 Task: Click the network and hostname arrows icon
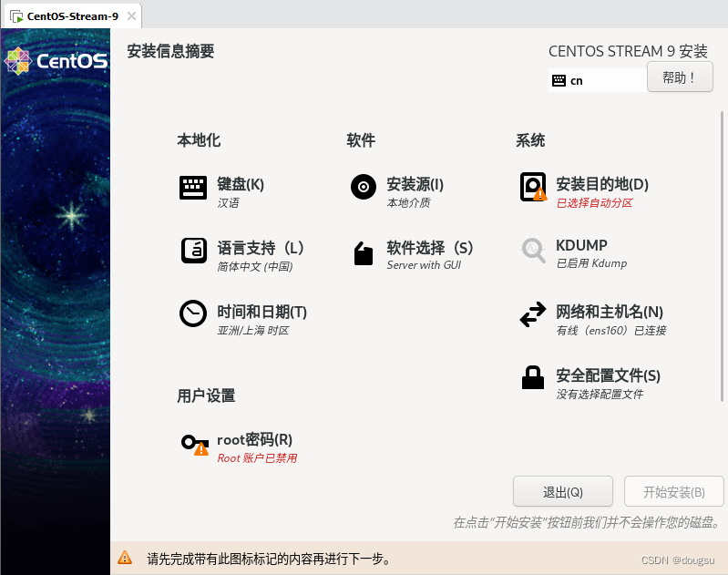point(533,314)
